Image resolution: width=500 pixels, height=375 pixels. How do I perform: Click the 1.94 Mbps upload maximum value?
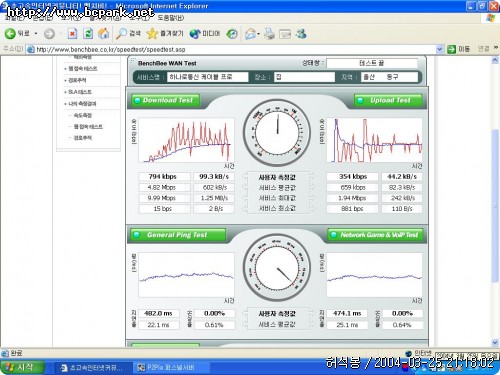point(352,198)
